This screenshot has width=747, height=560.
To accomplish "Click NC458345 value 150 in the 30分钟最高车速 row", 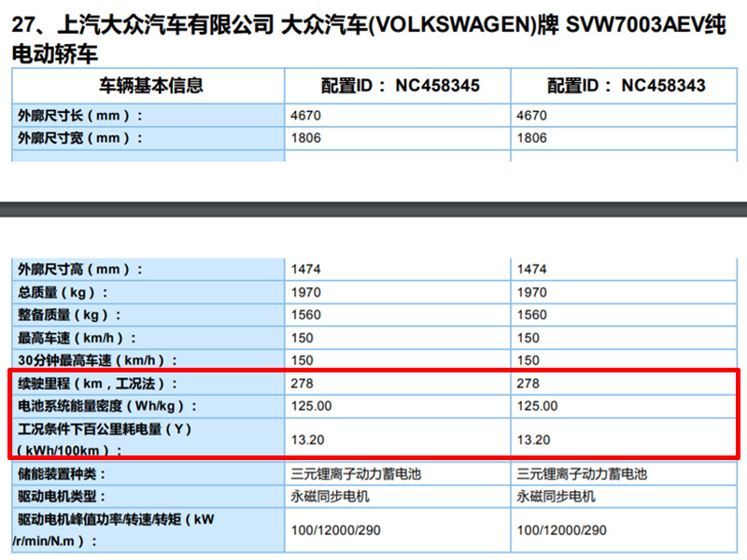I will coord(302,360).
